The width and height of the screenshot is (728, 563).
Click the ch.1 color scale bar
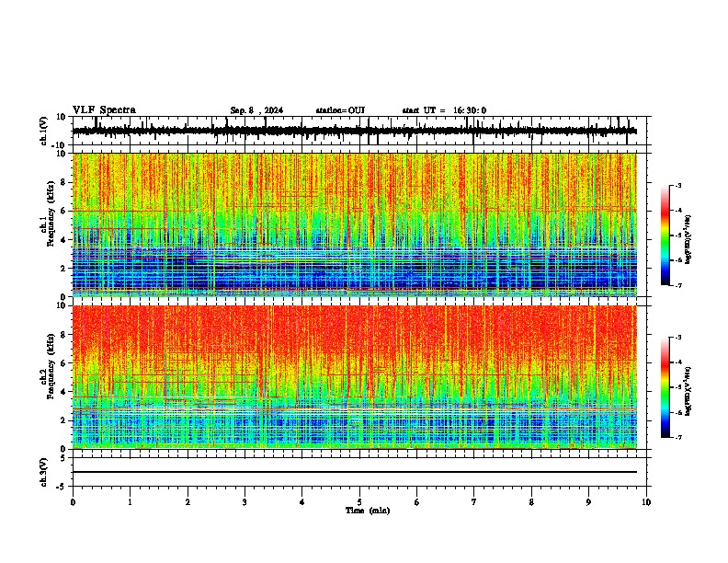click(x=665, y=236)
